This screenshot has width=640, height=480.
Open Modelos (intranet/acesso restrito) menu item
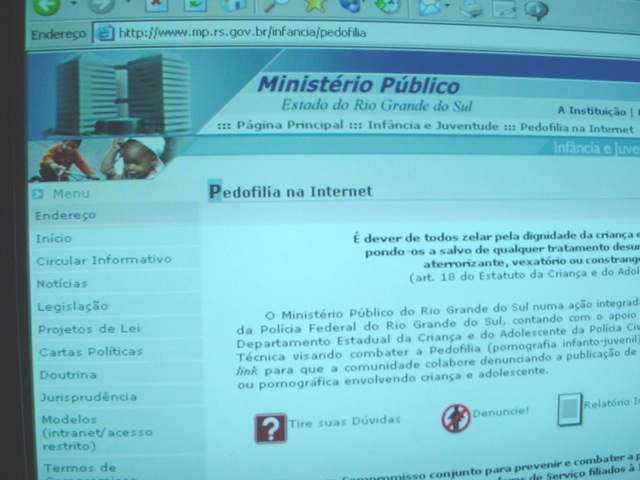(97, 433)
